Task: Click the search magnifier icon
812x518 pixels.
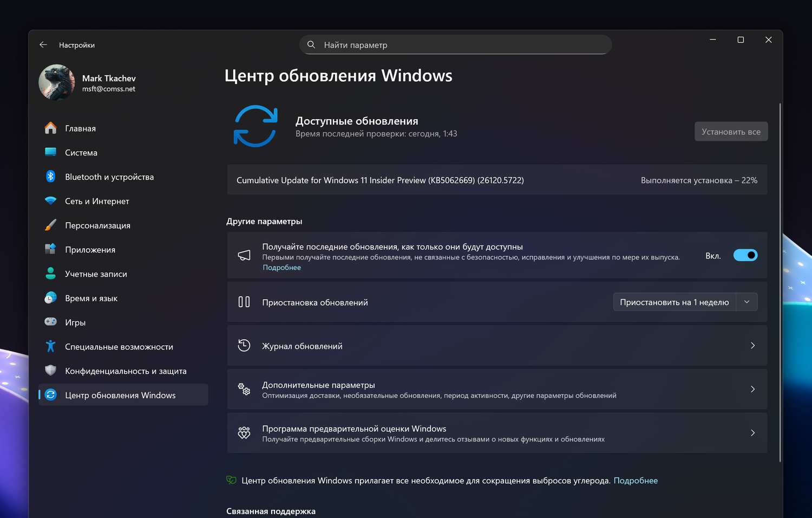Action: (x=311, y=44)
